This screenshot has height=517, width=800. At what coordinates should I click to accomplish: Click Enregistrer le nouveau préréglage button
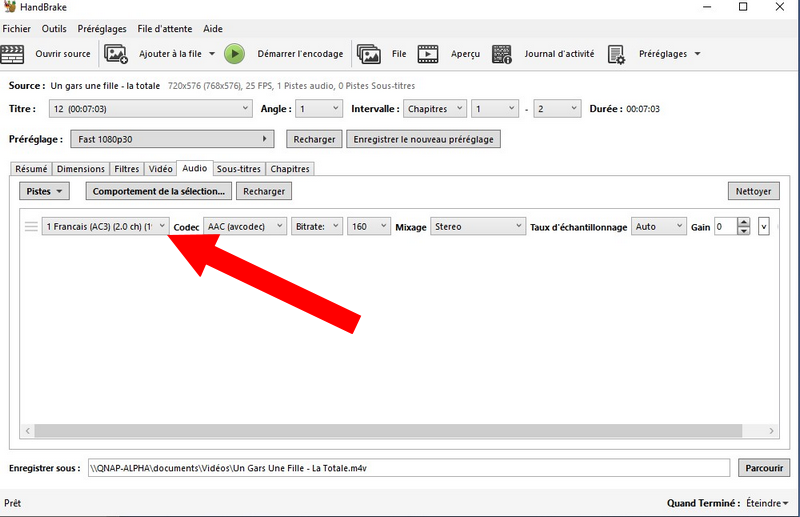click(423, 139)
